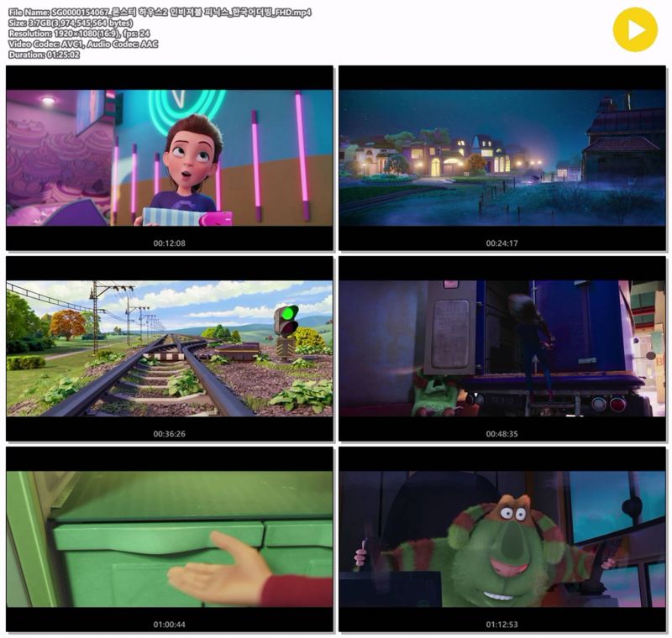Select the purple train car thumbnail
This screenshot has width=672, height=638.
click(x=501, y=348)
